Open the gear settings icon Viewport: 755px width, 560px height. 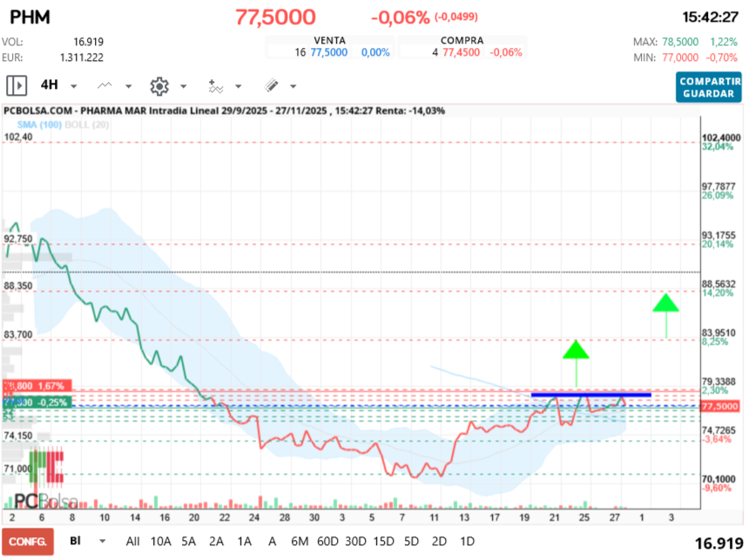coord(158,85)
